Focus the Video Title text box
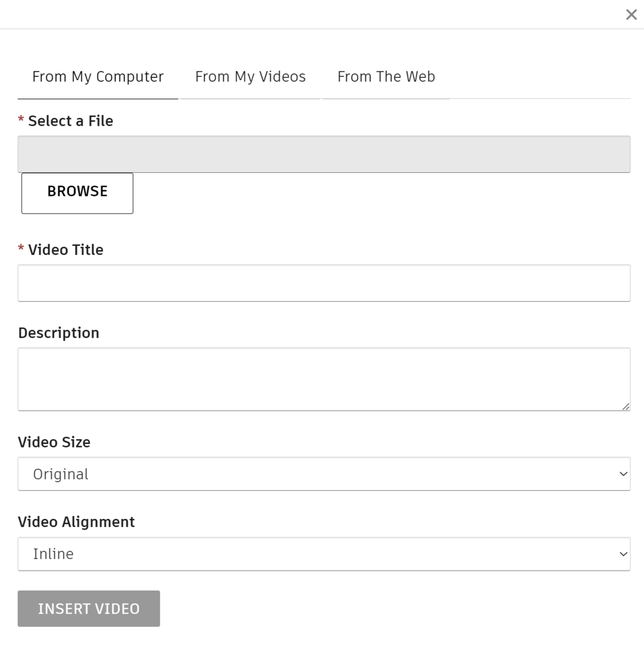Image resolution: width=644 pixels, height=654 pixels. pos(324,283)
